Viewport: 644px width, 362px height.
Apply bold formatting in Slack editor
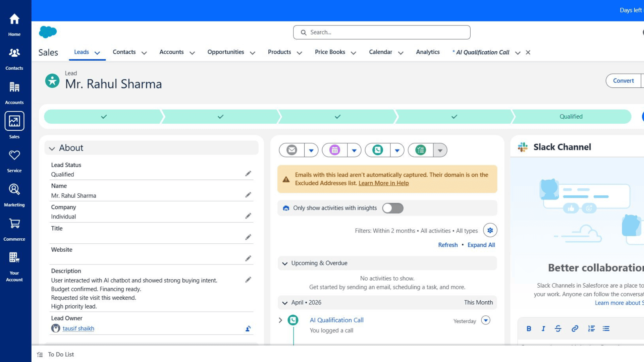coord(529,328)
